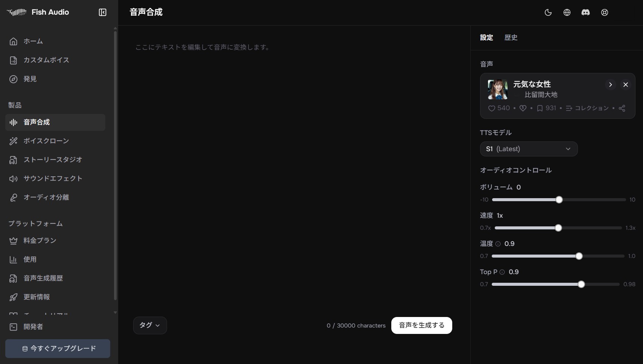Click 今すぐアップグレード upgrade button
The height and width of the screenshot is (364, 643).
[x=58, y=349]
